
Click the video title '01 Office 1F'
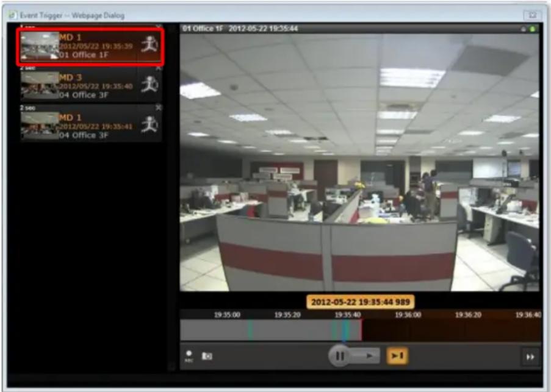[203, 29]
